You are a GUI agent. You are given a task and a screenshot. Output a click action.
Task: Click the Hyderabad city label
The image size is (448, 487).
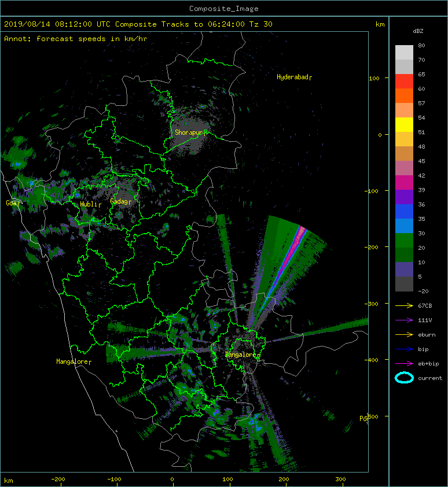(x=294, y=77)
